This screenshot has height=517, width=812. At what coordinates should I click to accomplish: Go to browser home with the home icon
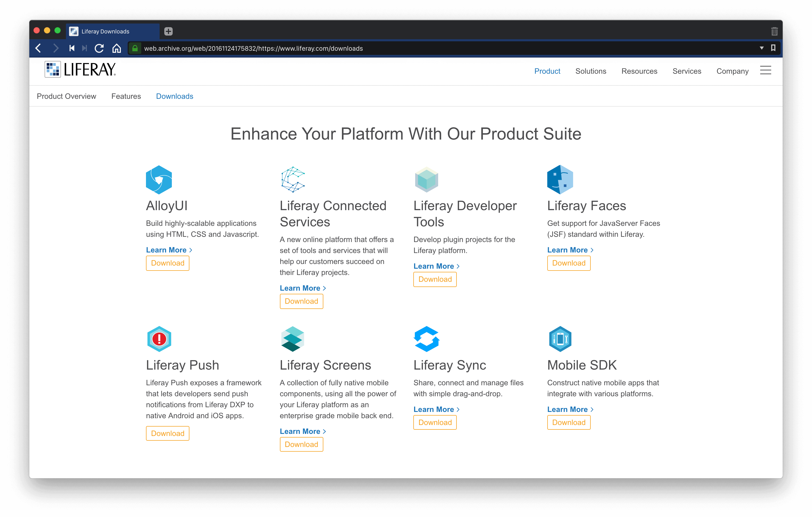[117, 48]
